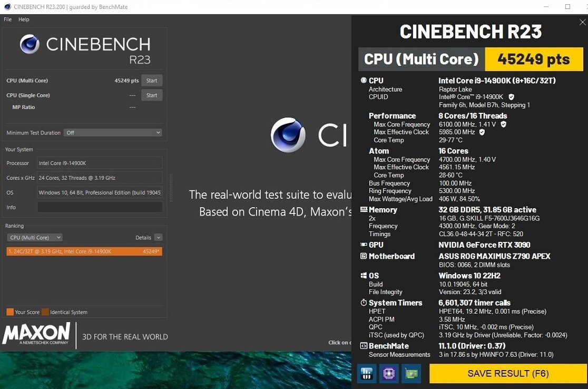Click the Windows logo beside OS

tap(364, 275)
